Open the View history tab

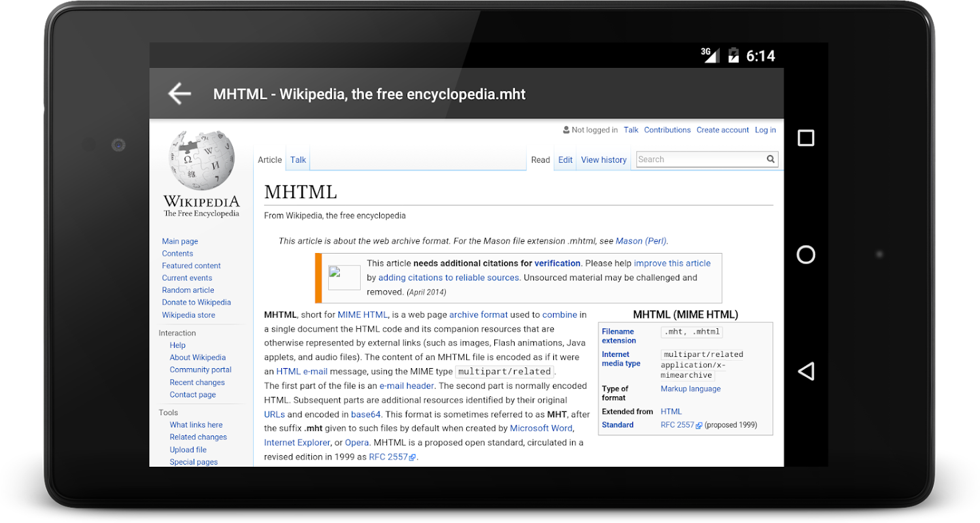[x=604, y=160]
